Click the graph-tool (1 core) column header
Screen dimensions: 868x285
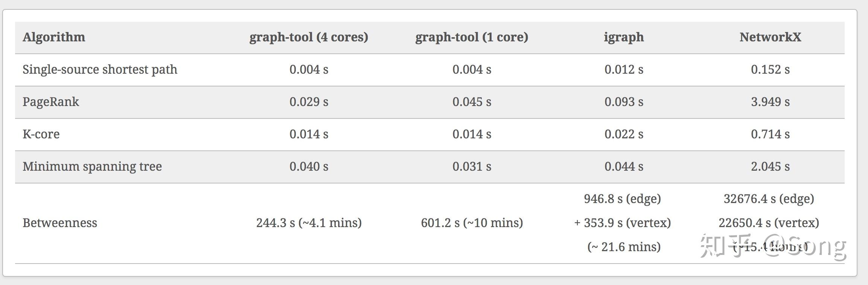(472, 37)
